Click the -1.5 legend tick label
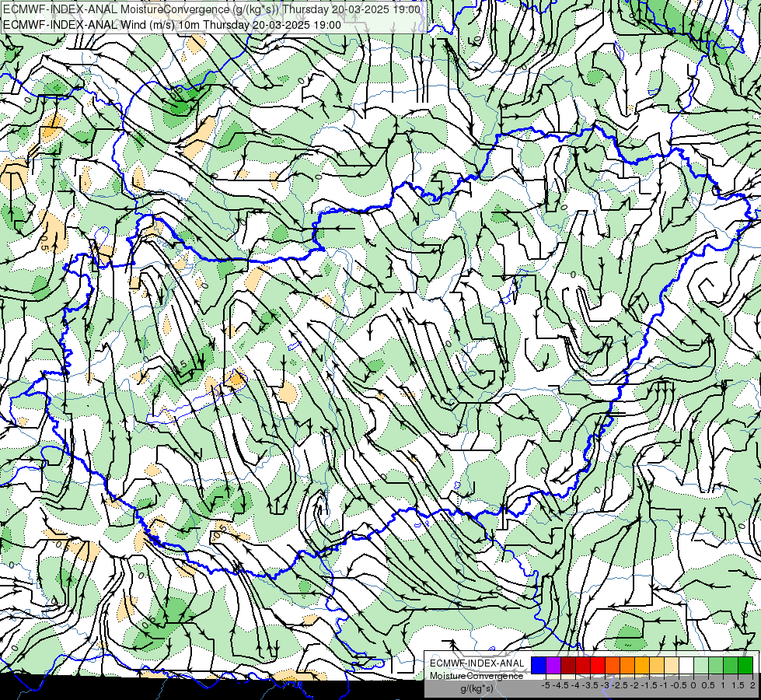Viewport: 761px width, 700px height. (649, 685)
